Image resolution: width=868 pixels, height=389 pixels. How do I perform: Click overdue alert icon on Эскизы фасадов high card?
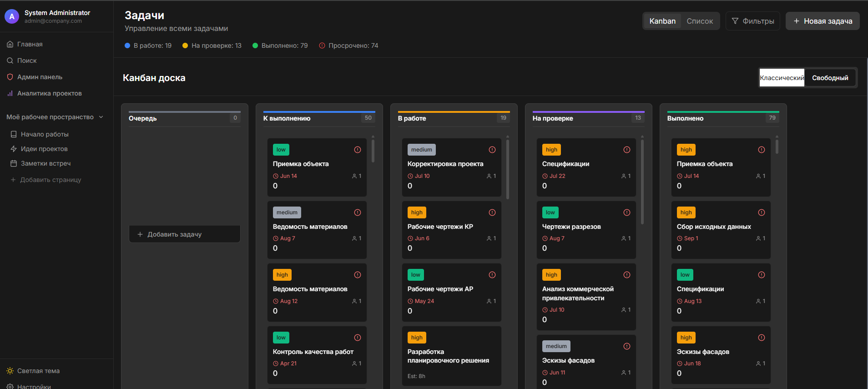coord(762,338)
